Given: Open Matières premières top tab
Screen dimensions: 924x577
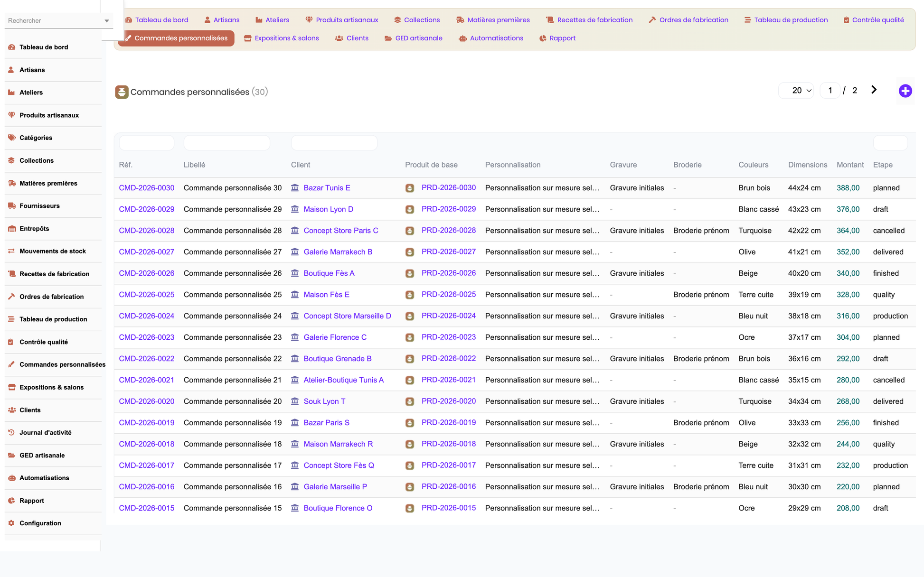Looking at the screenshot, I should pyautogui.click(x=493, y=20).
